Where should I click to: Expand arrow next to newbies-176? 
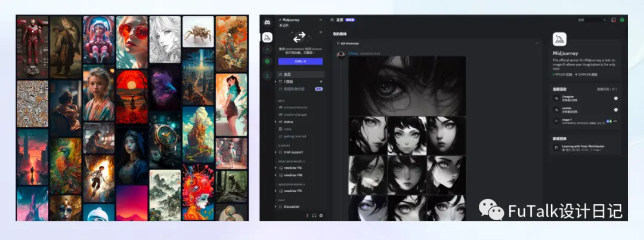[275, 190]
